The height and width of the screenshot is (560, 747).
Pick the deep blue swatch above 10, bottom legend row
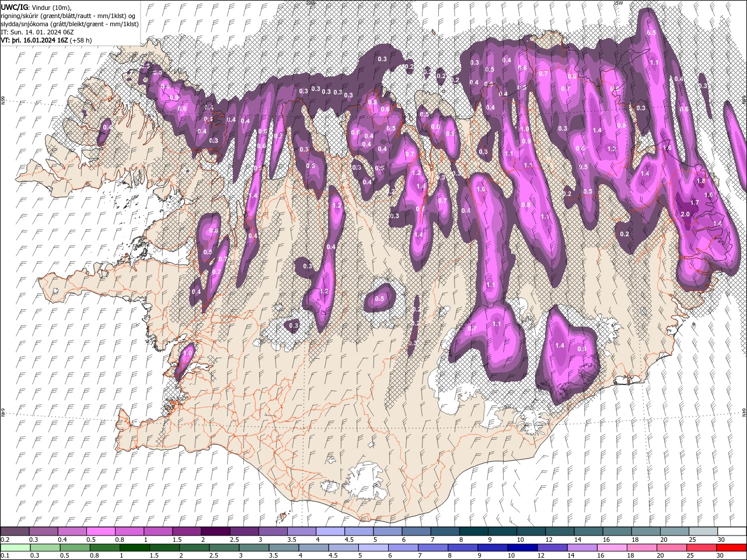[x=522, y=548]
